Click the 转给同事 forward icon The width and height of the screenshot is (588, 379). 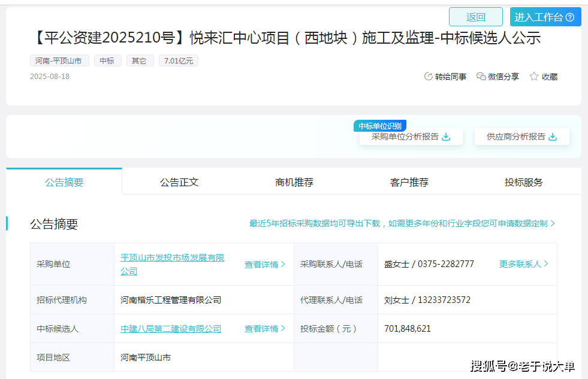click(429, 77)
